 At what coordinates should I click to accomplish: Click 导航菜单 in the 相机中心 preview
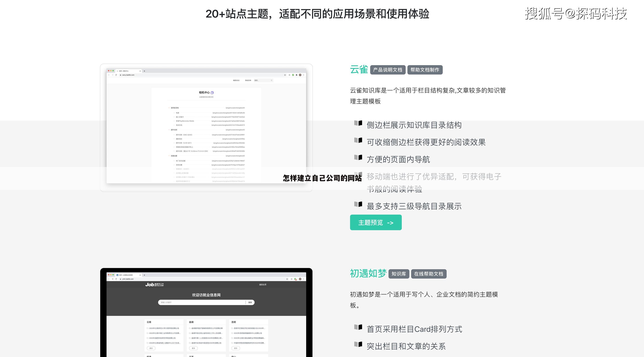click(248, 81)
